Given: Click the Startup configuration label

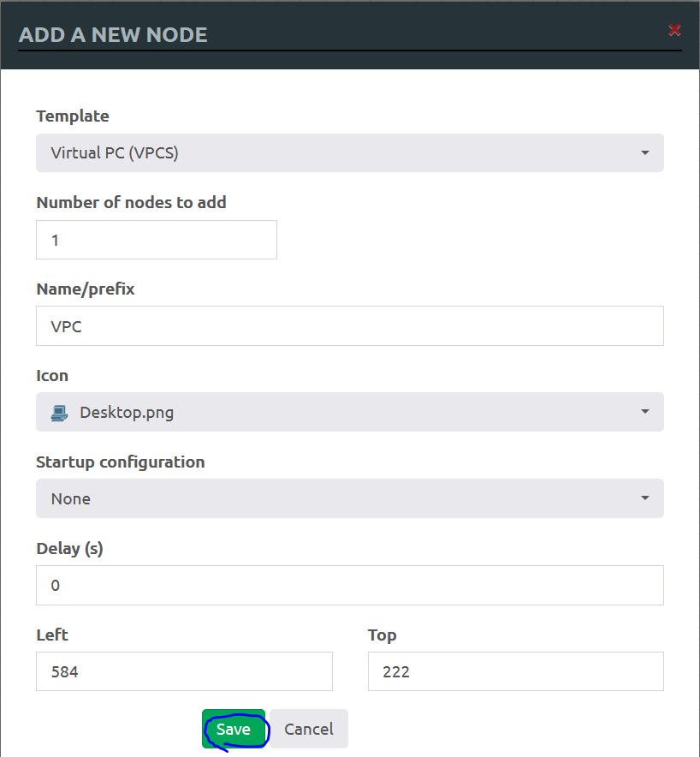Looking at the screenshot, I should coord(121,462).
